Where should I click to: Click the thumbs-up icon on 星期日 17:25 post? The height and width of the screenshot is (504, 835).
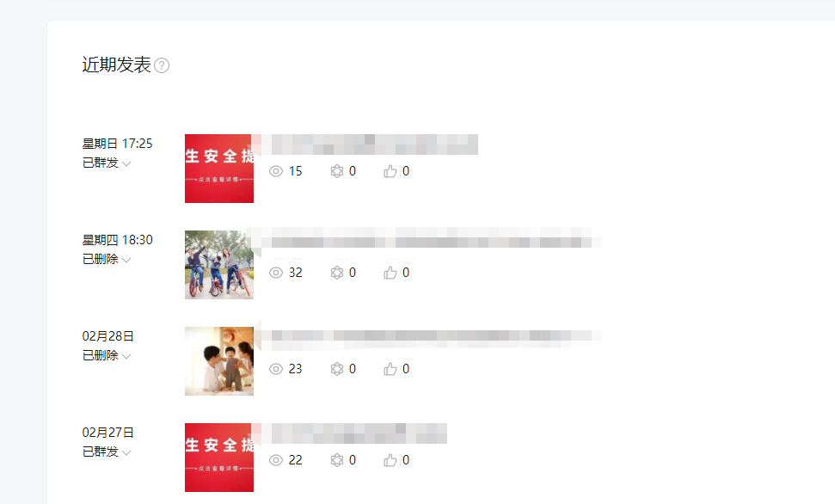390,171
